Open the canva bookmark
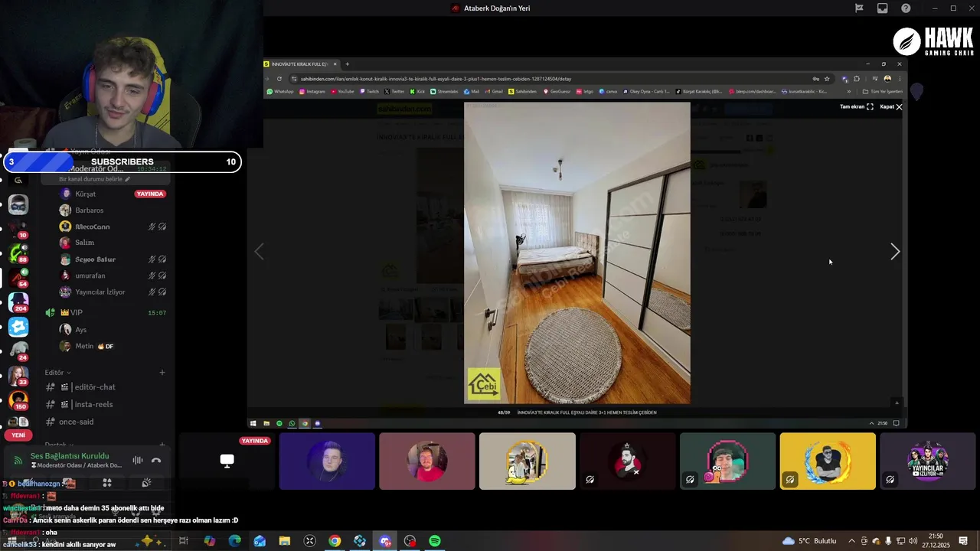The height and width of the screenshot is (551, 980). click(x=609, y=92)
